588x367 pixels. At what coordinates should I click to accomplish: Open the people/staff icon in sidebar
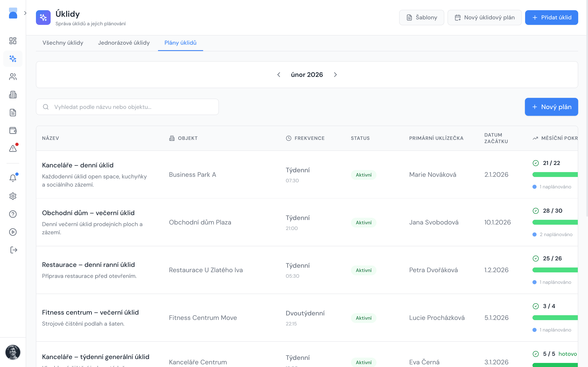(13, 77)
